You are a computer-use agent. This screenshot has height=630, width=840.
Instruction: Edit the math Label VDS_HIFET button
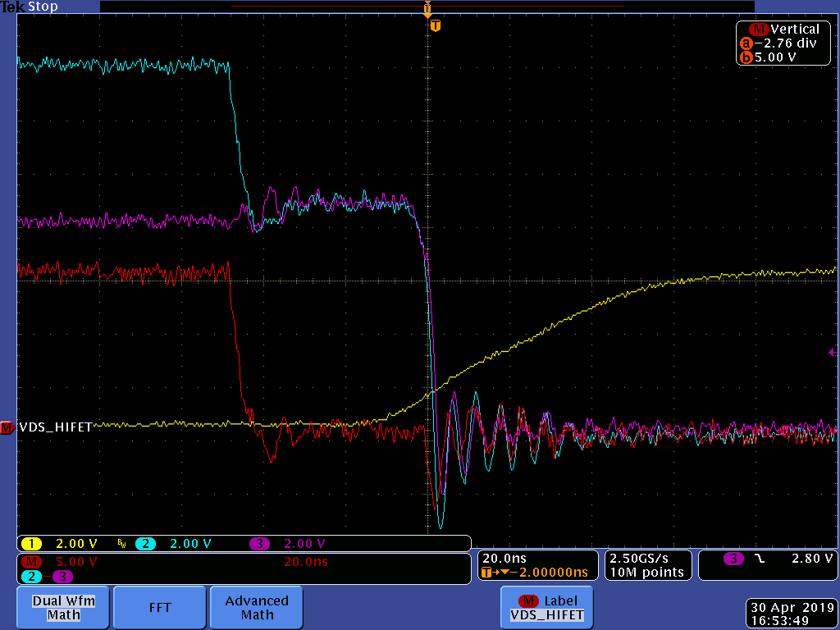click(x=547, y=608)
